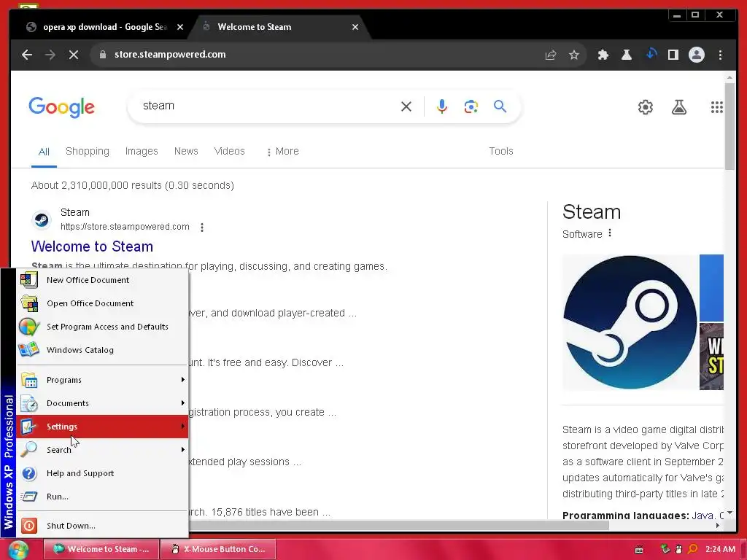Viewport: 747px width, 560px height.
Task: Click X-Mouse tray icon
Action: [x=679, y=549]
